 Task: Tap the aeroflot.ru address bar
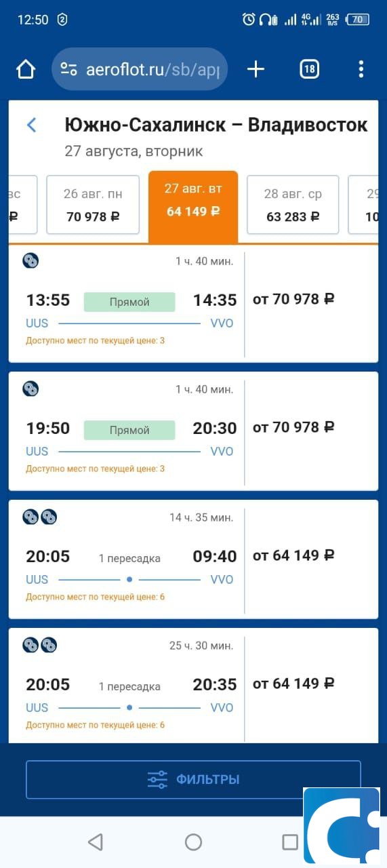coord(140,69)
